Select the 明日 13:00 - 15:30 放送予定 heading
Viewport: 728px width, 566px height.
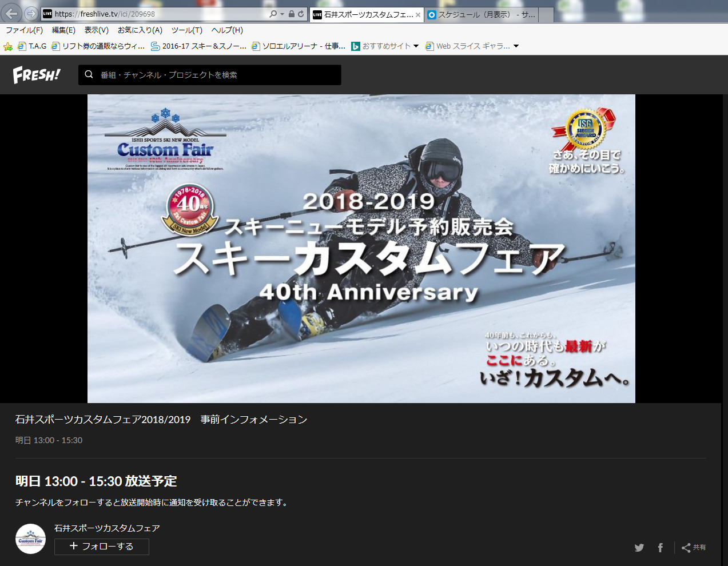[x=96, y=481]
